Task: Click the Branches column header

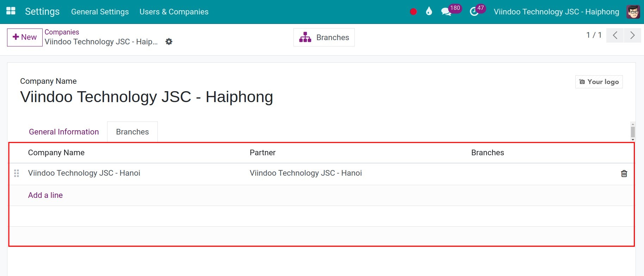Action: (x=488, y=152)
